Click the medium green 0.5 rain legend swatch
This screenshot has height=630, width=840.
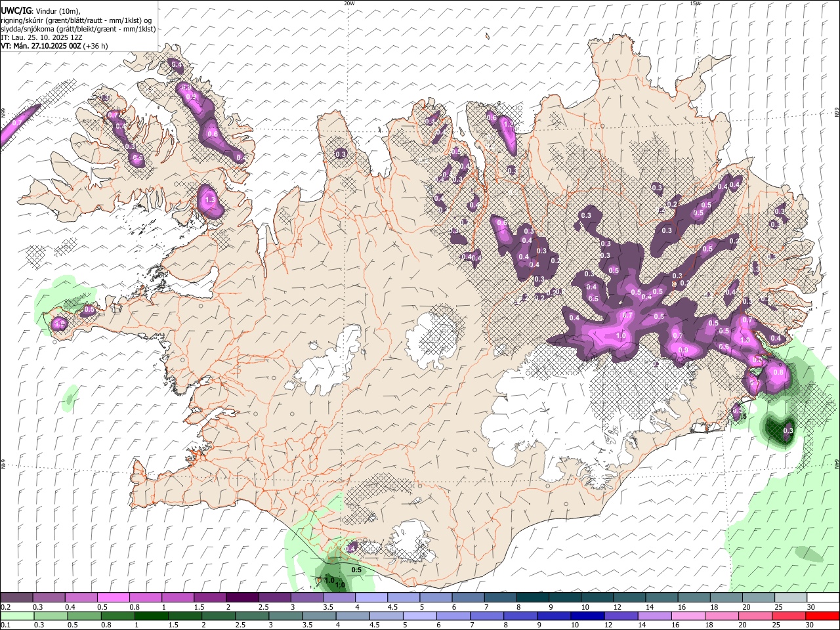pyautogui.click(x=84, y=616)
